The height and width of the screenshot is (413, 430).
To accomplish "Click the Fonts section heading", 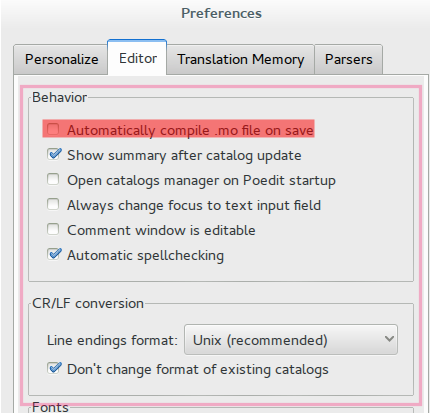I will [x=50, y=407].
